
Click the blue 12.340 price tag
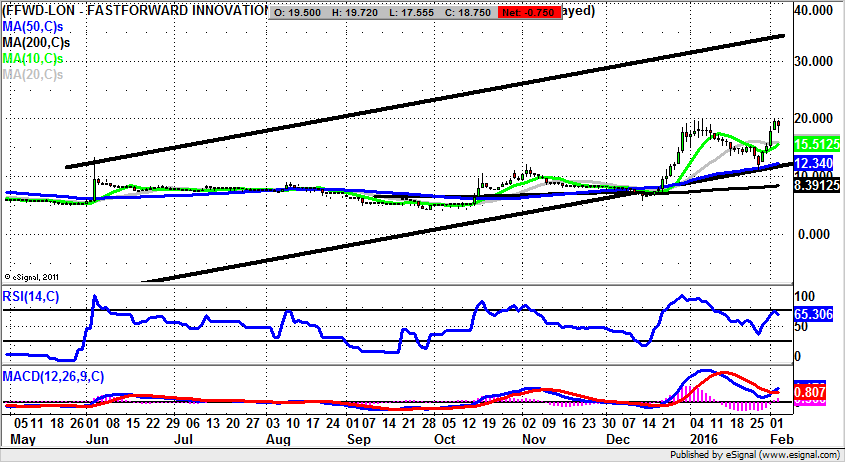814,163
